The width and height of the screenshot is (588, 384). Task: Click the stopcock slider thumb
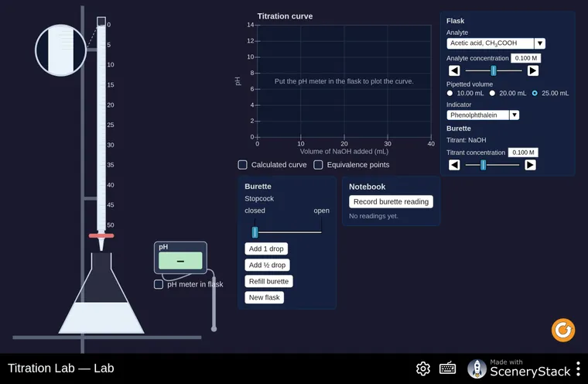pos(255,232)
